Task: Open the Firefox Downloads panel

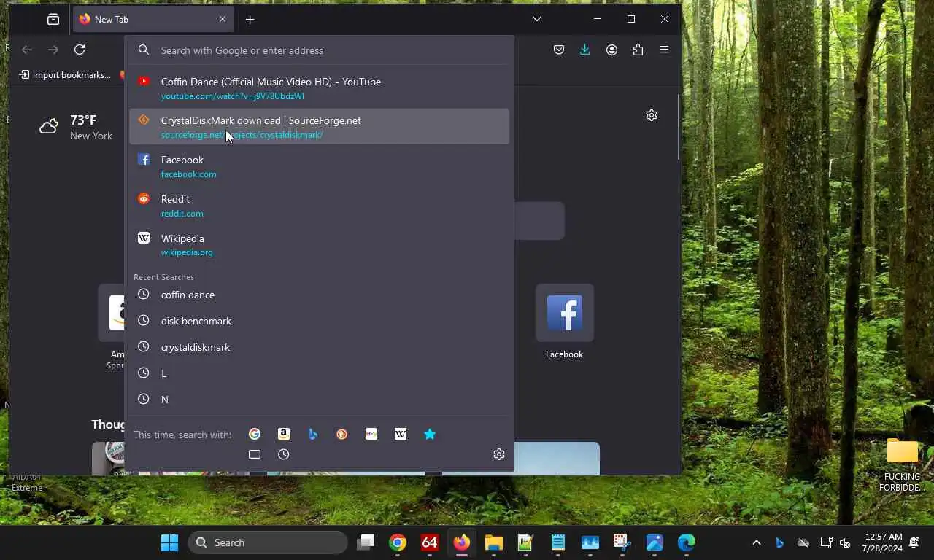Action: click(584, 50)
